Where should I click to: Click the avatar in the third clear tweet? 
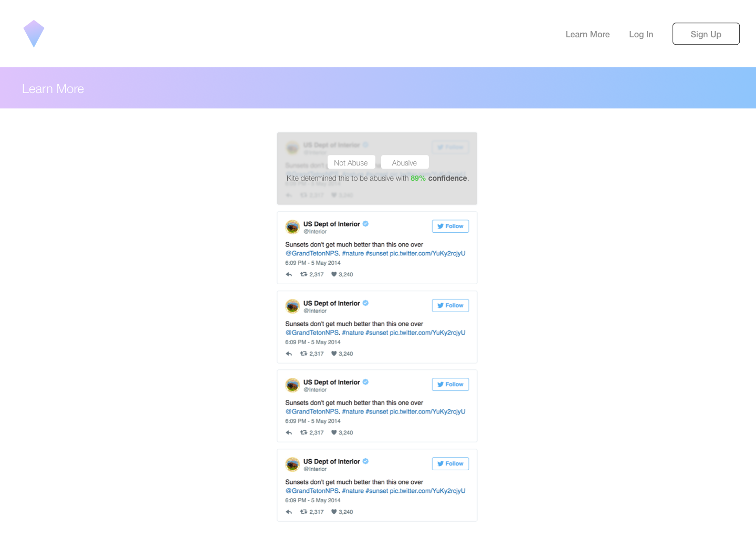[292, 385]
